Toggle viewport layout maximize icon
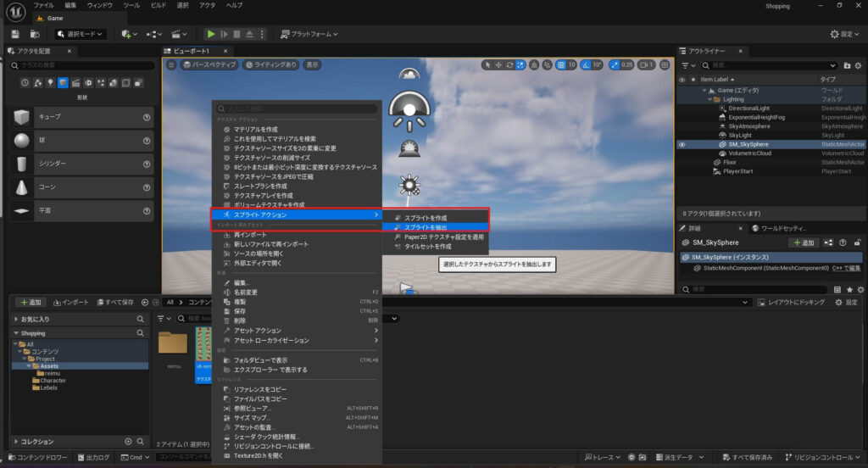868x468 pixels. (x=665, y=64)
